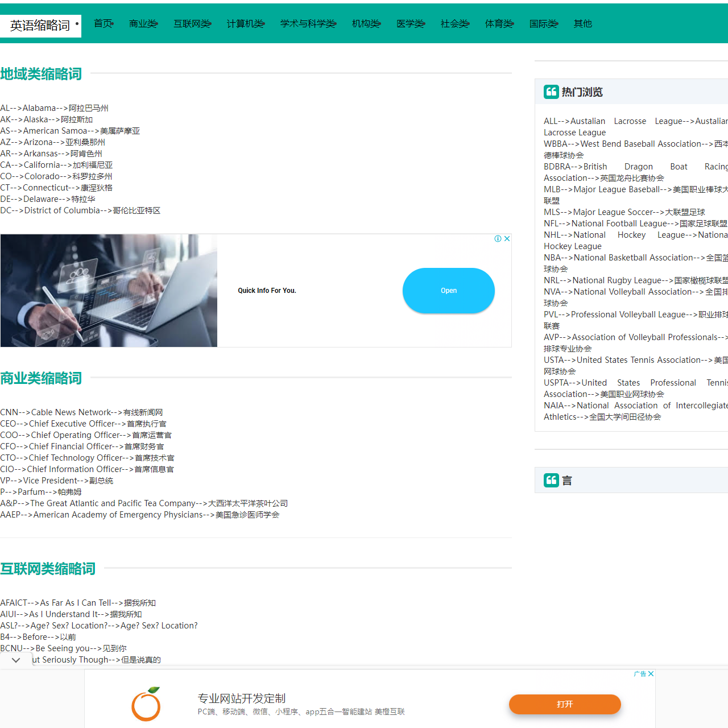Open the NAIA Intercollegiate Athletics link
Viewport: 728px width, 728px height.
tap(636, 411)
